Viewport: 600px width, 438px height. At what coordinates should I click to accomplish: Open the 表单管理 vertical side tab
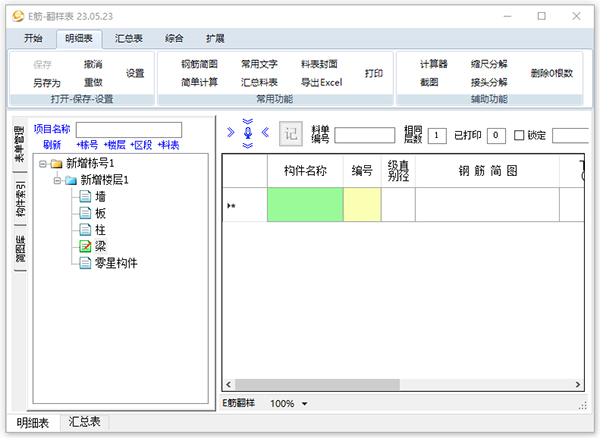[x=20, y=143]
